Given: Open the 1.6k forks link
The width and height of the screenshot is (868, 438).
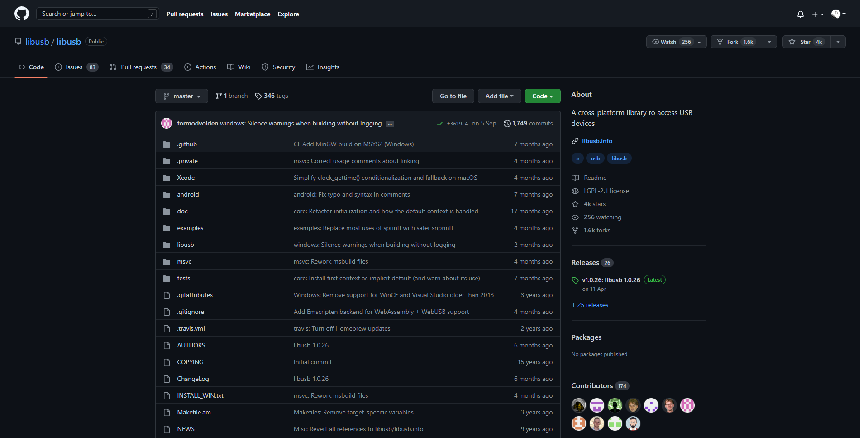Looking at the screenshot, I should pos(591,231).
